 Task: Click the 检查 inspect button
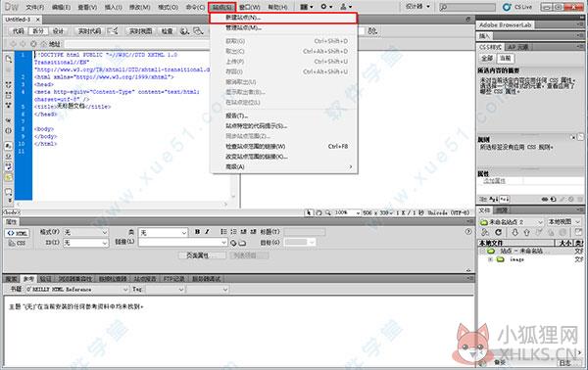pyautogui.click(x=167, y=31)
